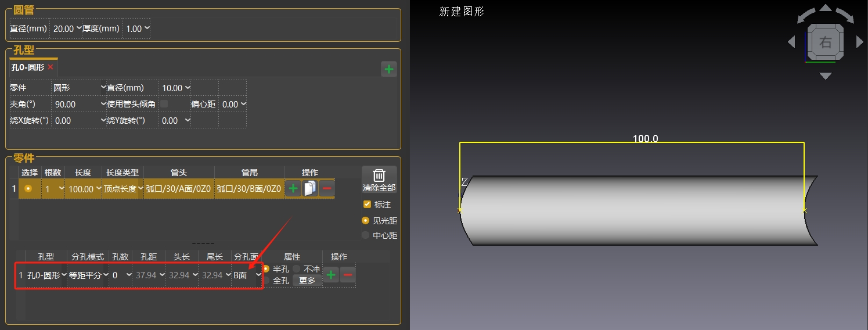Viewport: 868px width, 330px height.
Task: Switch to the 孔0-圆形 tab
Action: 28,67
